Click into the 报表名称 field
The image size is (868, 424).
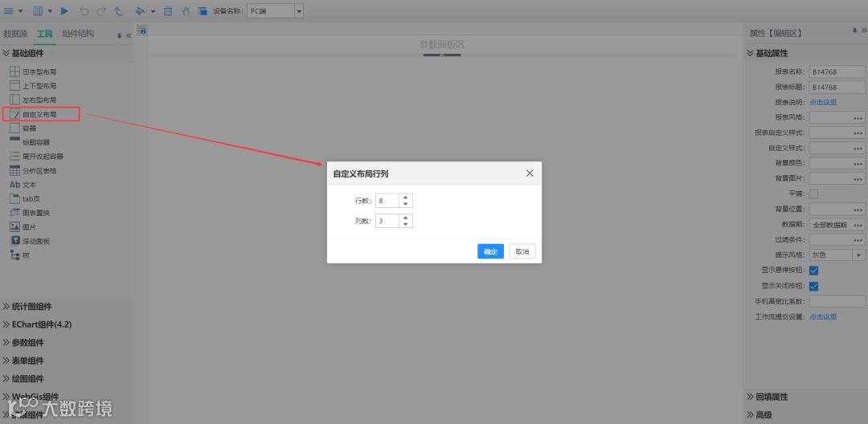point(837,71)
